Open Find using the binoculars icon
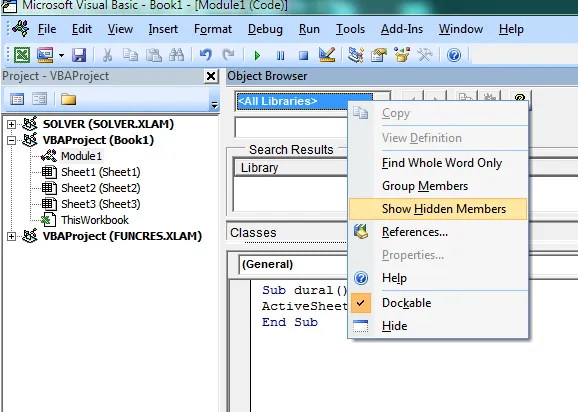 (x=177, y=56)
